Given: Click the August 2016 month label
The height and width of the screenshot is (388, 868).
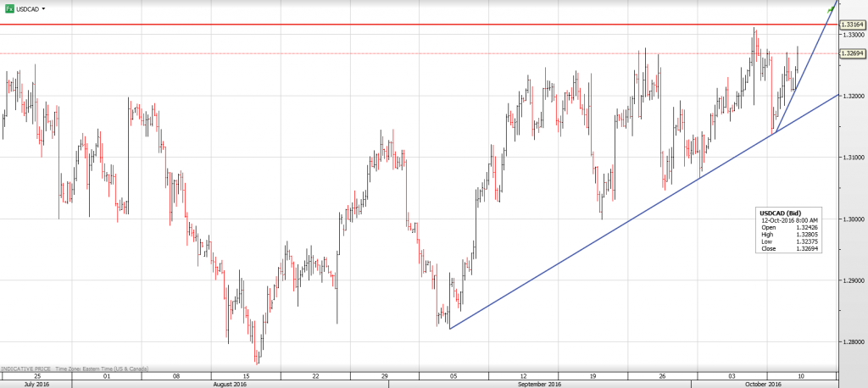Looking at the screenshot, I should pyautogui.click(x=229, y=384).
